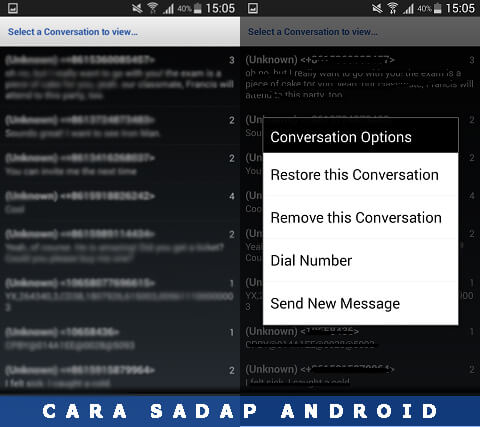
Task: Open right phone first conversation 'oh no, but I really want'
Action: click(x=360, y=78)
